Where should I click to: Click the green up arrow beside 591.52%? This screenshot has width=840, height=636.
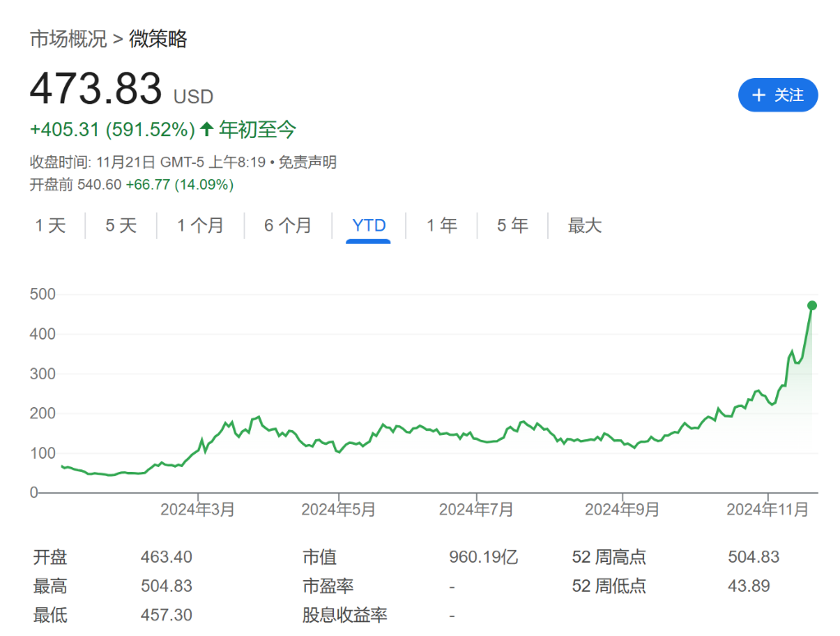pos(207,129)
